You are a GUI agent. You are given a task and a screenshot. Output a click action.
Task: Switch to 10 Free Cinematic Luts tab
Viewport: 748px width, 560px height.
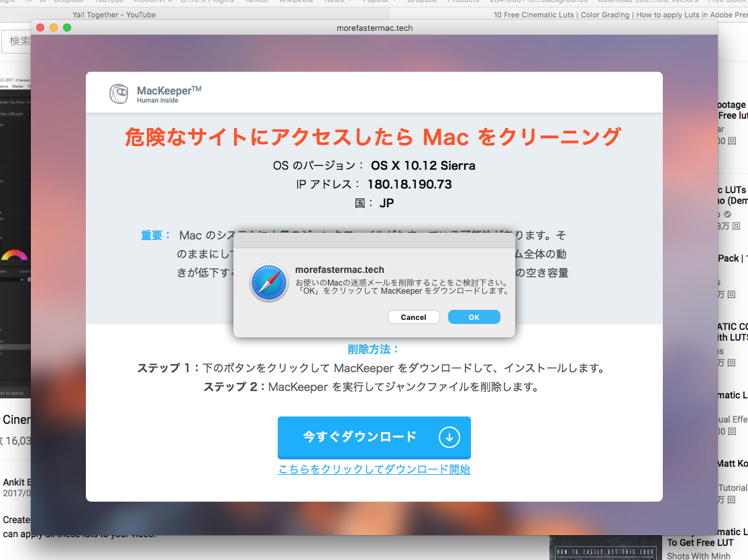620,15
